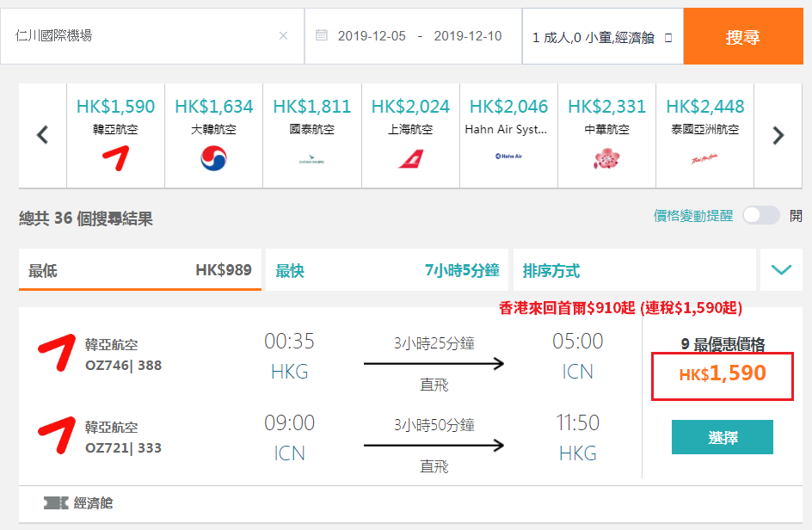Click the HK$1,811 國泰航空 carousel price

[x=311, y=106]
